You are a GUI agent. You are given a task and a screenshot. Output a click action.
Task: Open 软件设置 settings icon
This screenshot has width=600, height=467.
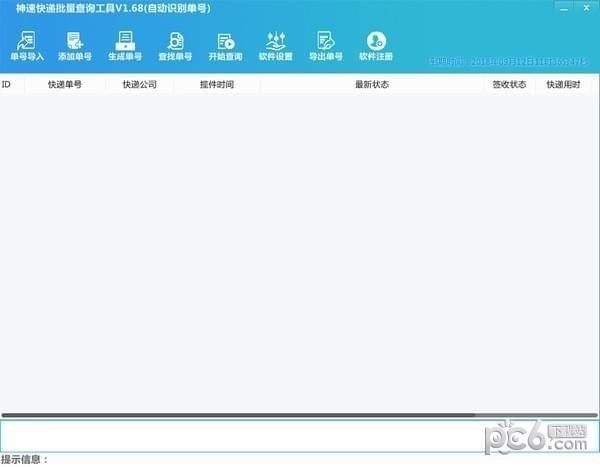(x=276, y=46)
